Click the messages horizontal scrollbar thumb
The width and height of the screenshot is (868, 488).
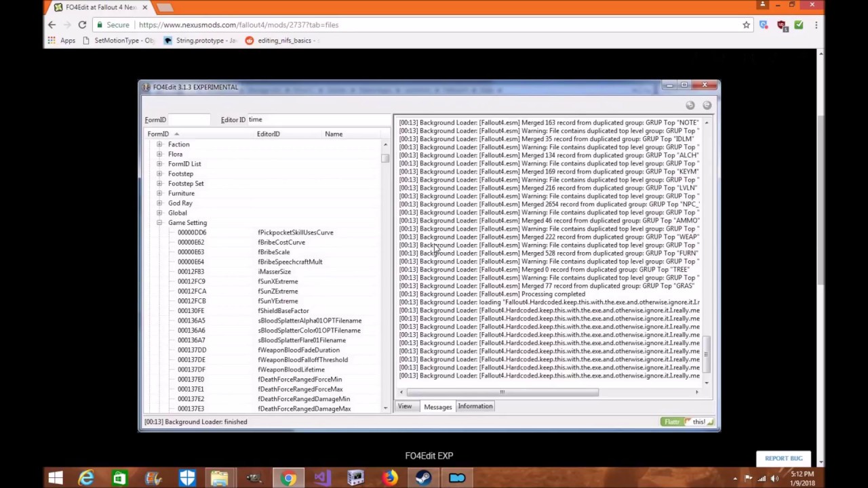502,392
